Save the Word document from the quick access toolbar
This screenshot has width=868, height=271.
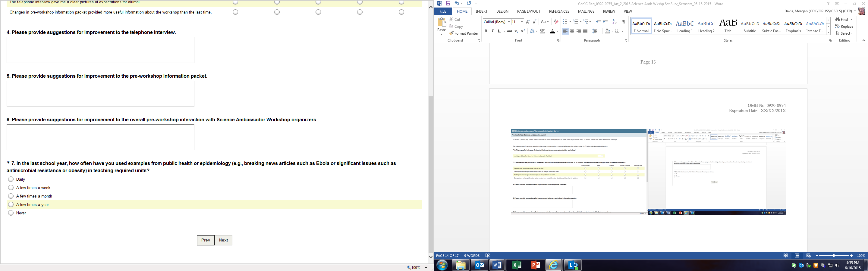click(x=448, y=3)
